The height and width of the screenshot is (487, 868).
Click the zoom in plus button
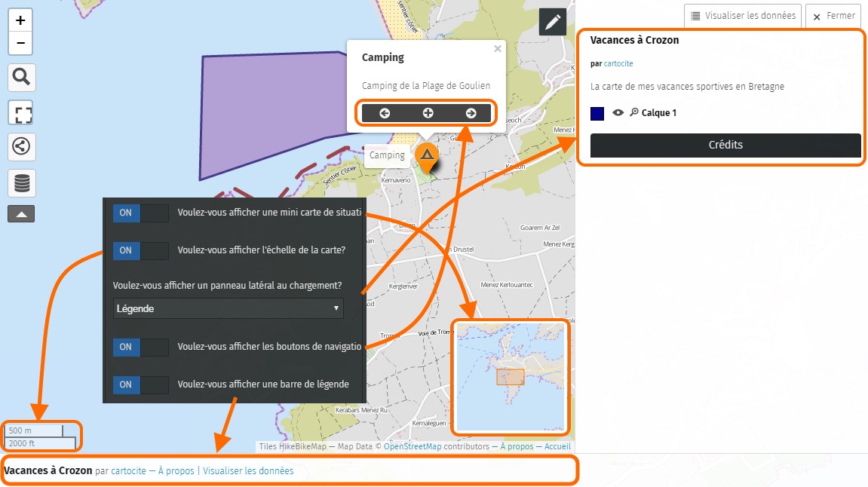click(x=20, y=20)
